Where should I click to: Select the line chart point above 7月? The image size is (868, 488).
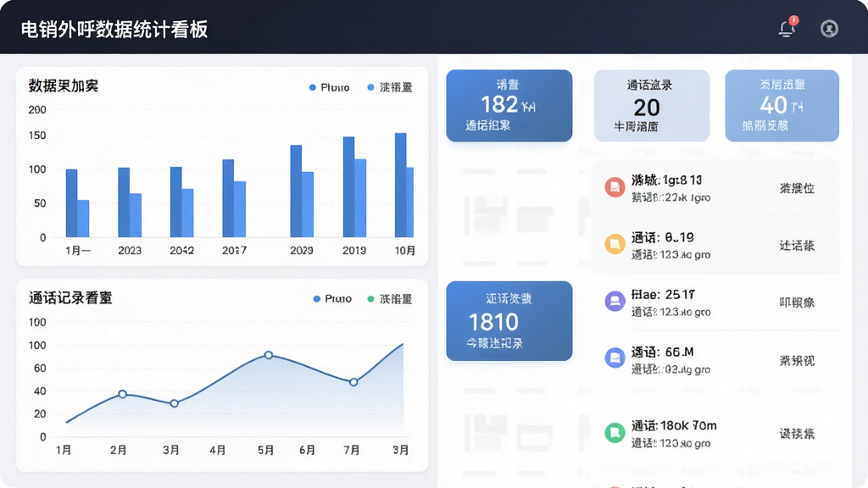pos(353,382)
